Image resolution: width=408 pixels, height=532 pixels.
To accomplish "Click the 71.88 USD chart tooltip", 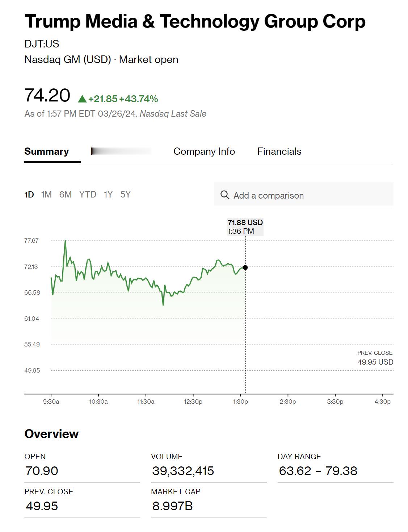I will pos(245,227).
